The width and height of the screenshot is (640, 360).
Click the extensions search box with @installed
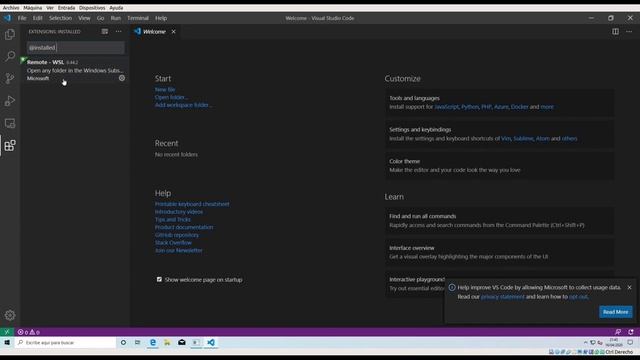76,48
